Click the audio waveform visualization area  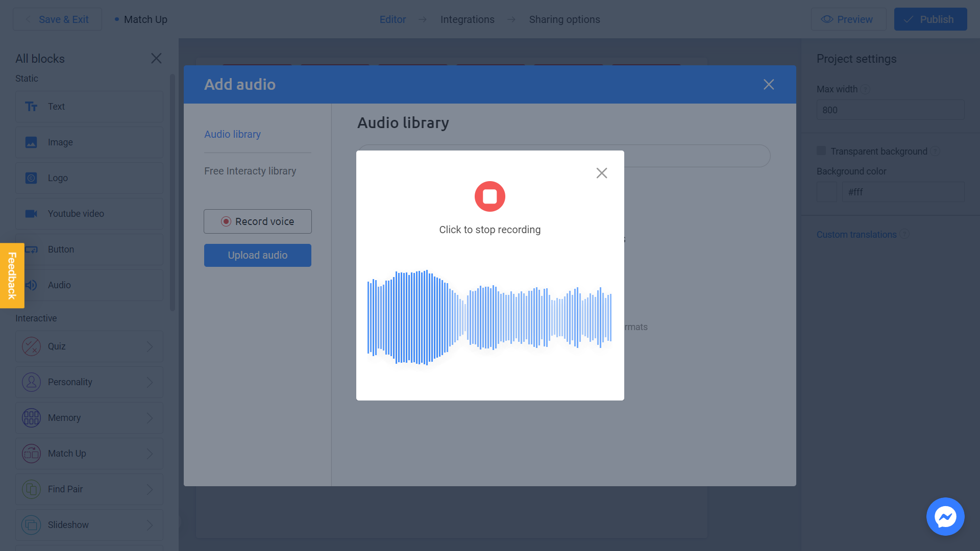(x=490, y=319)
